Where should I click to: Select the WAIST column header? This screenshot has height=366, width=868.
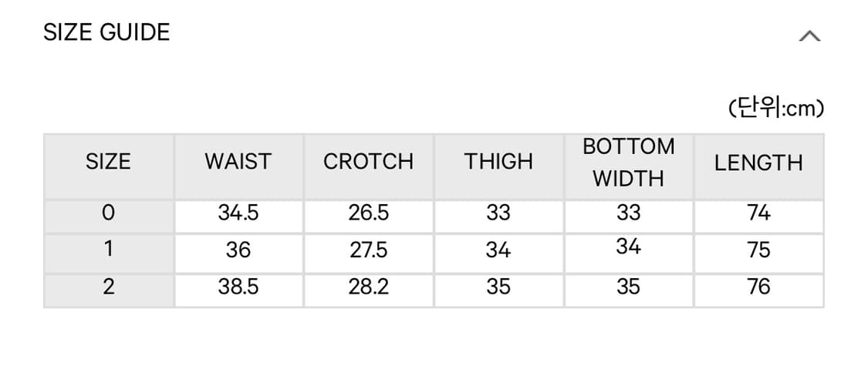pos(238,162)
